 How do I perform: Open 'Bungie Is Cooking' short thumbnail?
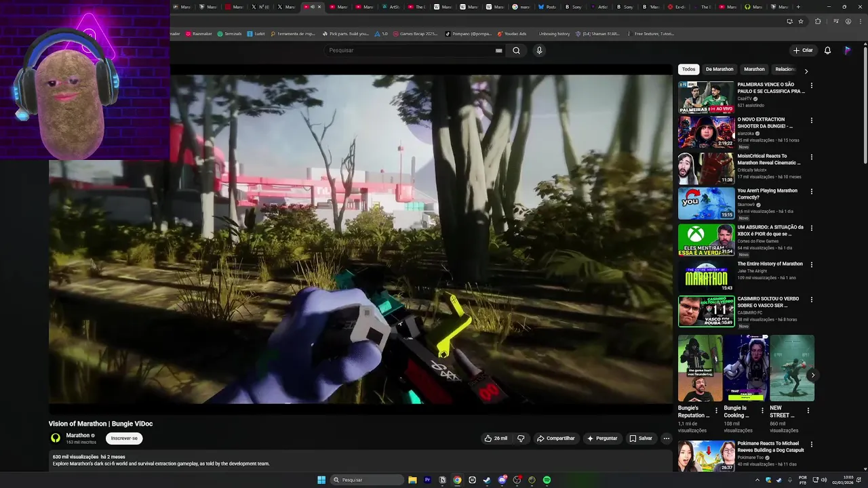pos(746,368)
